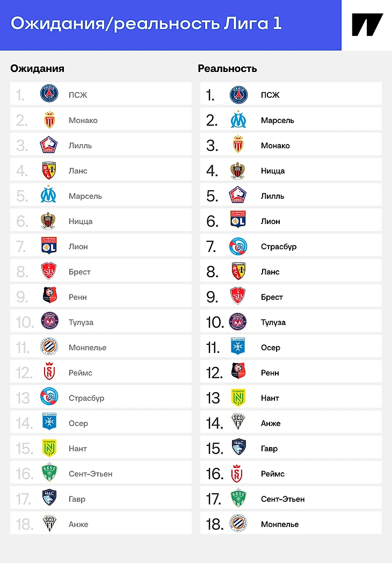Click the Nice crest at actual fourth place
392x563 pixels.
coord(238,170)
